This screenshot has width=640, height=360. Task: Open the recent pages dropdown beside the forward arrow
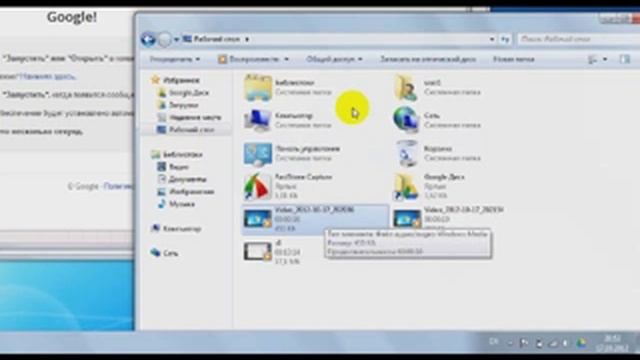[176, 40]
